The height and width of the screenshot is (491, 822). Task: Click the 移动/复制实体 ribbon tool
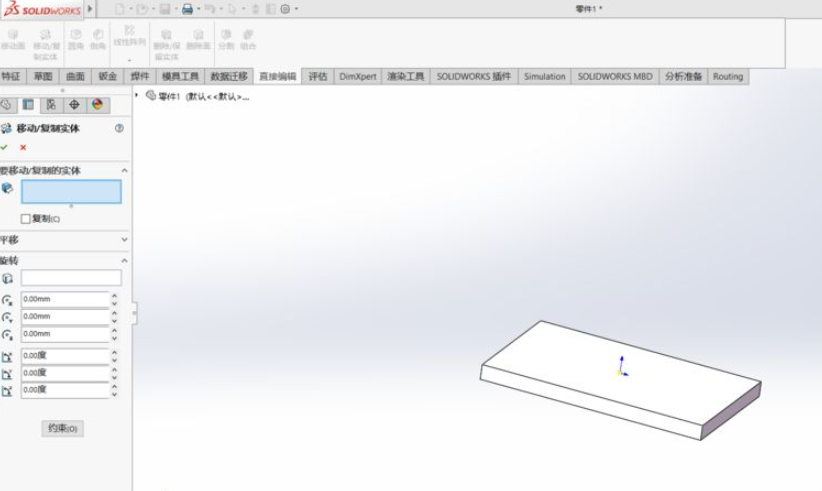[46, 45]
